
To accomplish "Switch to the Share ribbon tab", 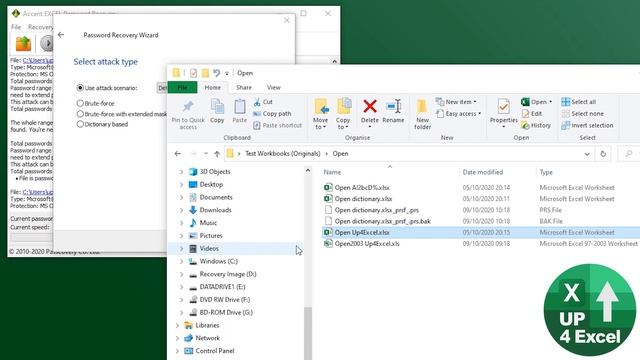I will (244, 87).
